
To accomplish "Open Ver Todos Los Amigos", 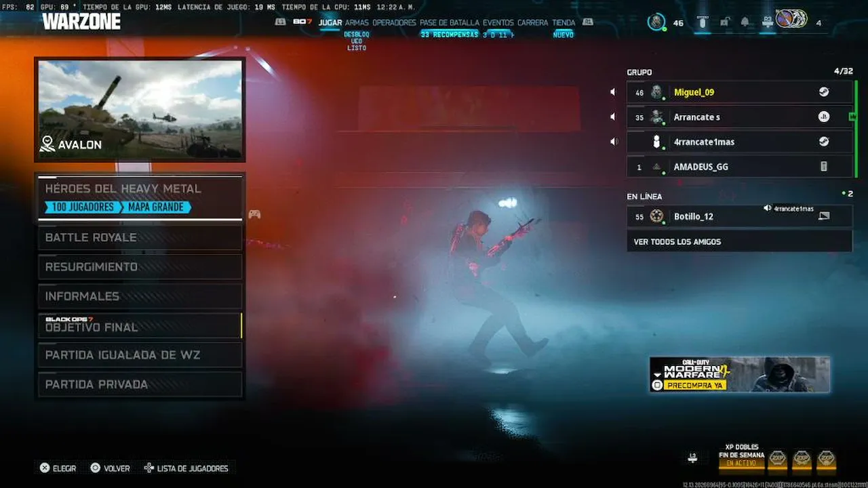I will [739, 241].
